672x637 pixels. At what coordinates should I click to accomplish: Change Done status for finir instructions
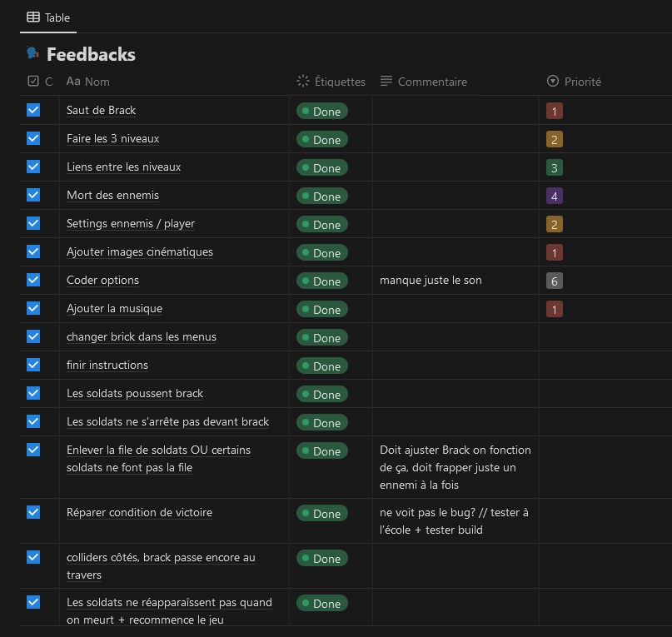click(322, 366)
